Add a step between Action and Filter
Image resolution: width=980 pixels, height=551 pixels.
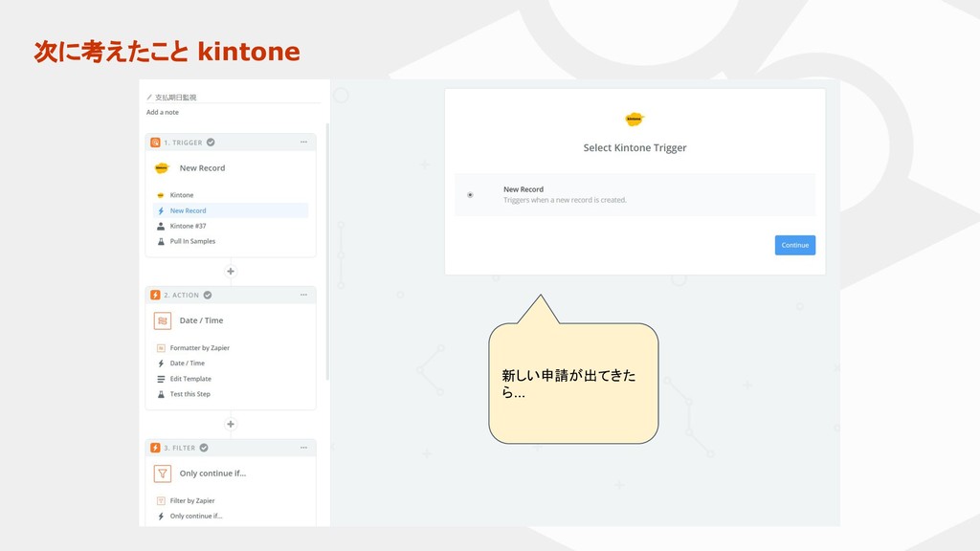[x=231, y=424]
